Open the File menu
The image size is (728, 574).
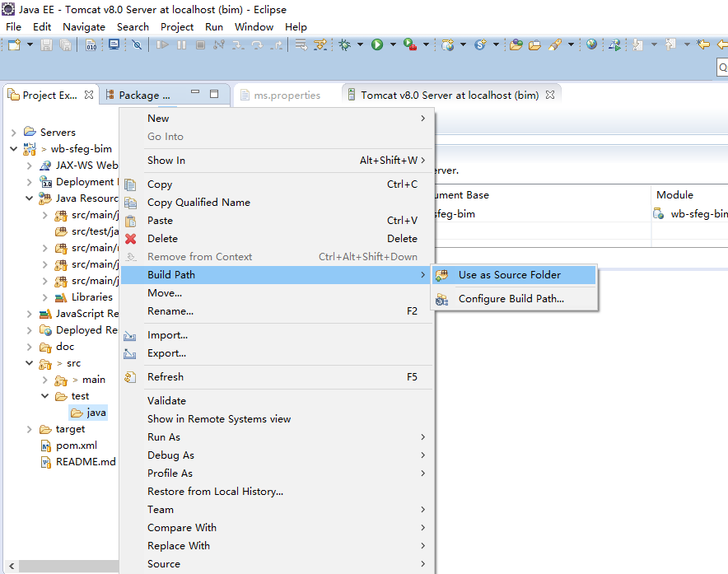click(x=13, y=27)
